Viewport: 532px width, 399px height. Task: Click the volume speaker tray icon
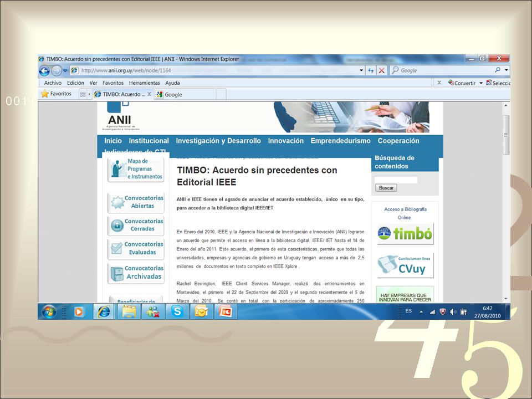click(x=453, y=312)
